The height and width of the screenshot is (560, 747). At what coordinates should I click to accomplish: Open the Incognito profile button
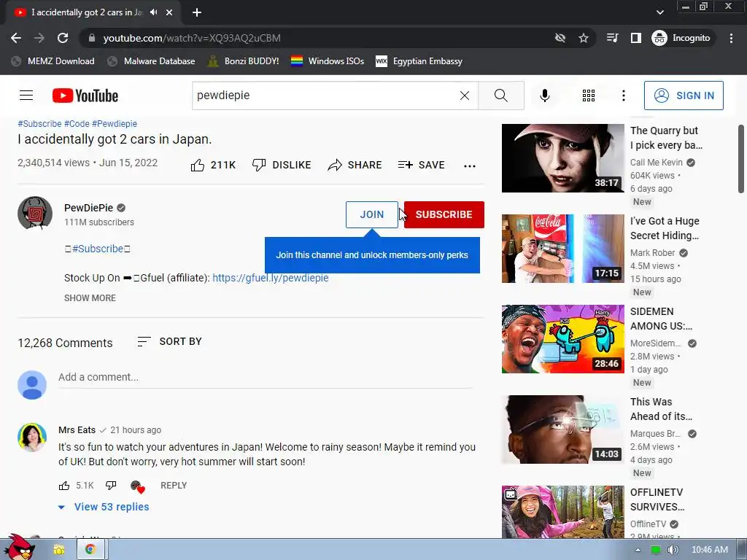tap(681, 38)
